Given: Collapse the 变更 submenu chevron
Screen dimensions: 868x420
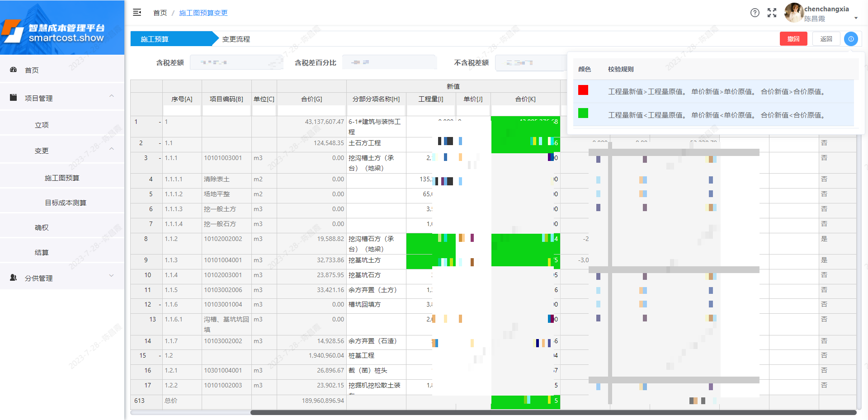Looking at the screenshot, I should tap(112, 149).
